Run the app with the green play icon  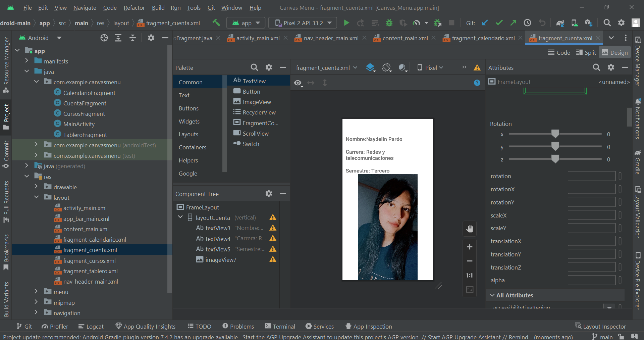coord(346,22)
